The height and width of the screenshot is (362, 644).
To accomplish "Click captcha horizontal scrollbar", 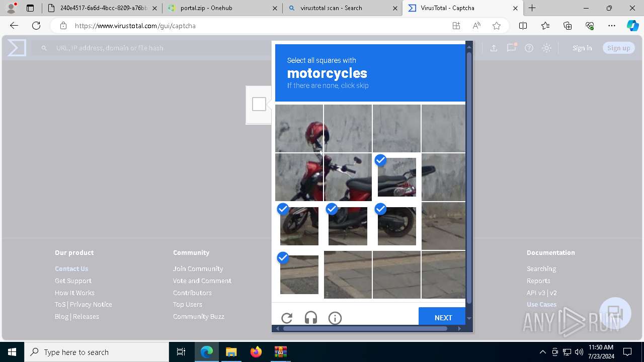I will (x=365, y=328).
